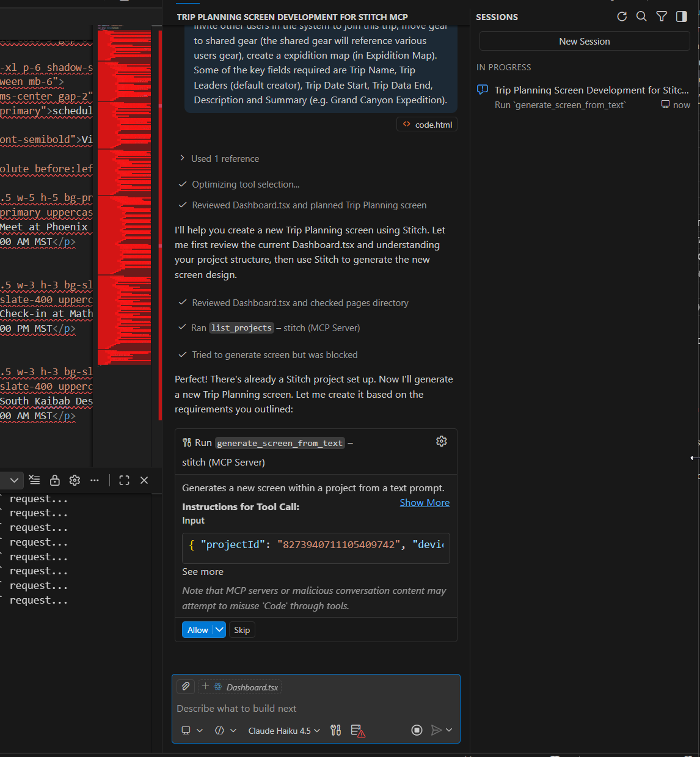Open the terminal more actions menu
The height and width of the screenshot is (757, 700).
pyautogui.click(x=94, y=480)
